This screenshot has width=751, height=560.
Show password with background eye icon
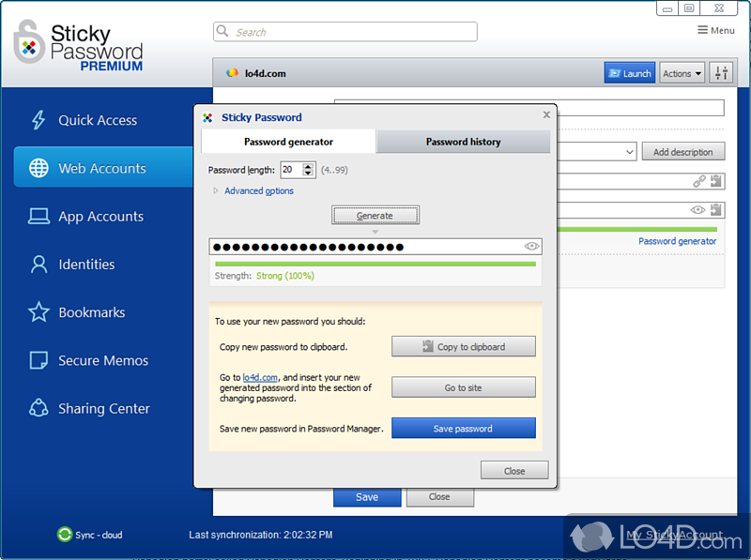[697, 209]
